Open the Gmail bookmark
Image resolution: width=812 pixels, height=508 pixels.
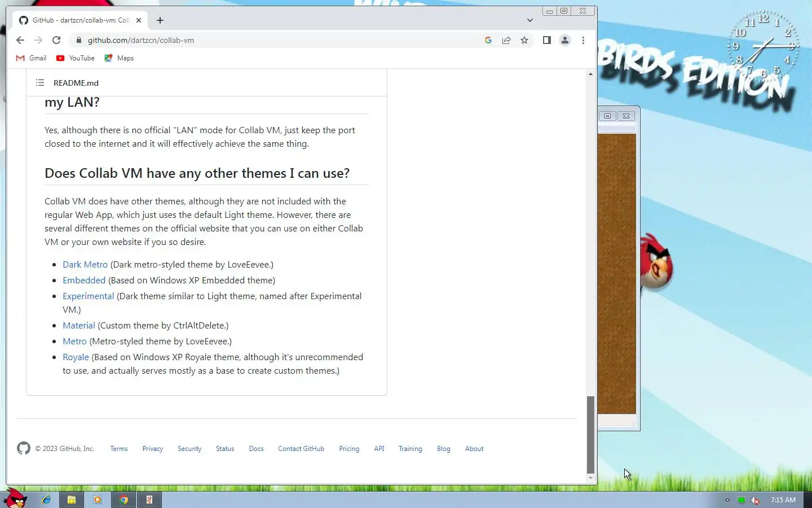[32, 58]
